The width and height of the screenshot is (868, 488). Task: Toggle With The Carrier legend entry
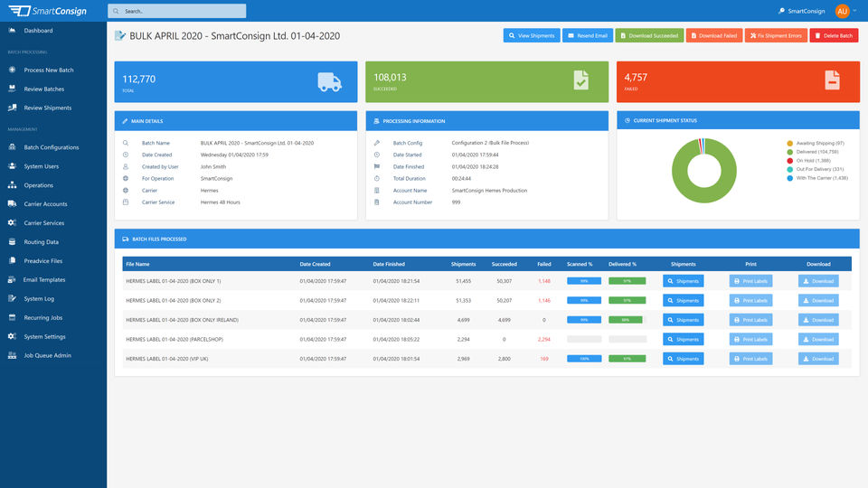tap(817, 178)
